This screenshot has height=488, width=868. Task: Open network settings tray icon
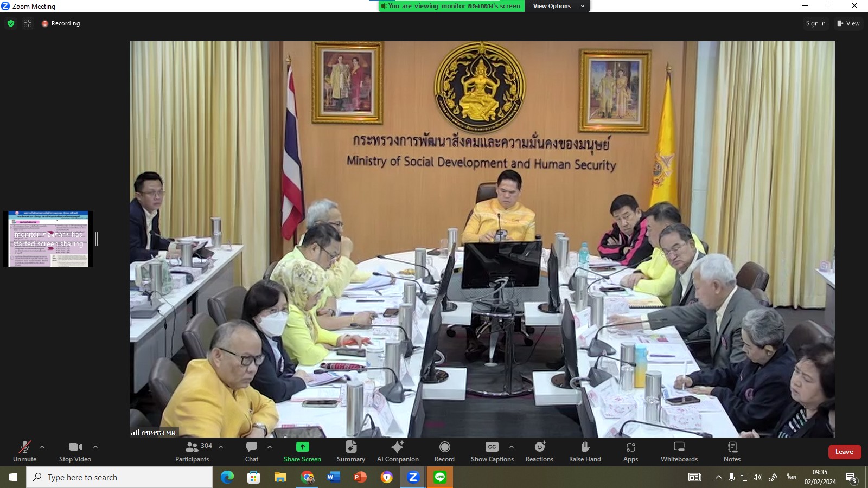[x=744, y=477]
